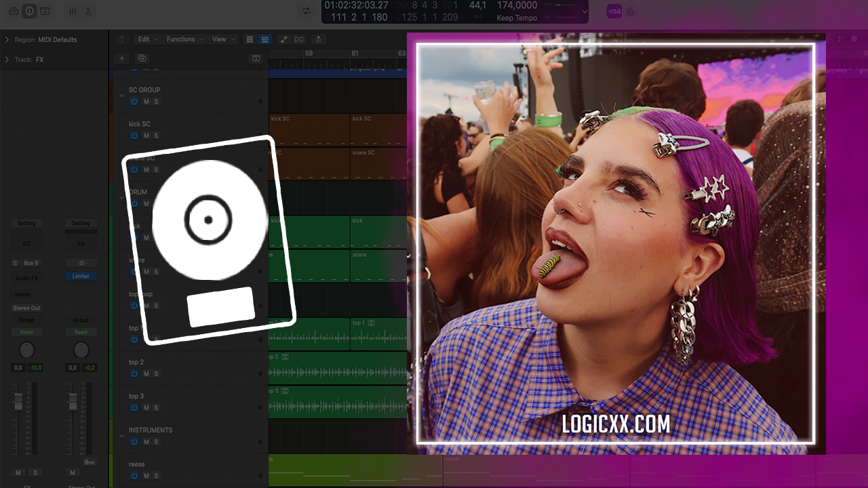Screen dimensions: 868x488
Task: Solo the top 3 track
Action: (156, 408)
